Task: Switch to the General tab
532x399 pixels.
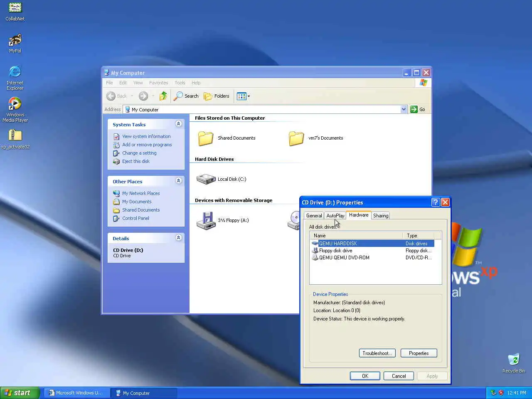Action: pyautogui.click(x=314, y=216)
